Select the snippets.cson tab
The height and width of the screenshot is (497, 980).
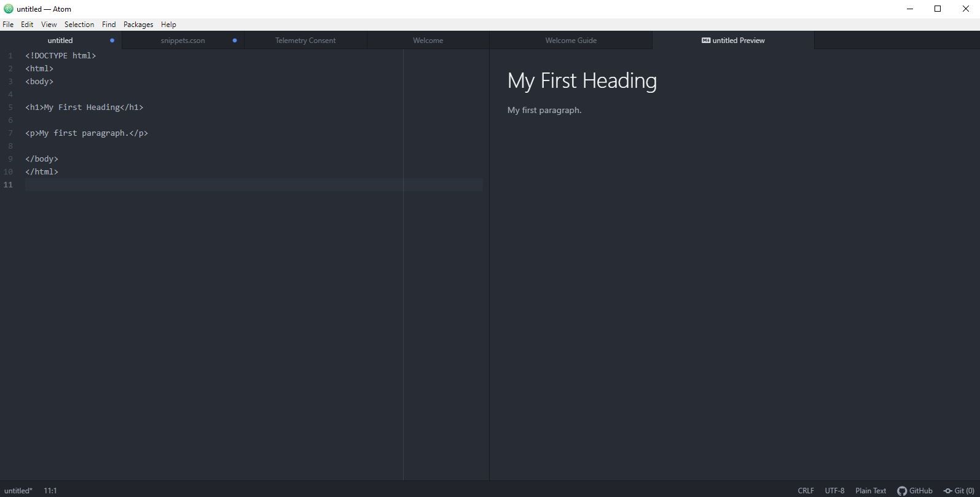click(182, 41)
